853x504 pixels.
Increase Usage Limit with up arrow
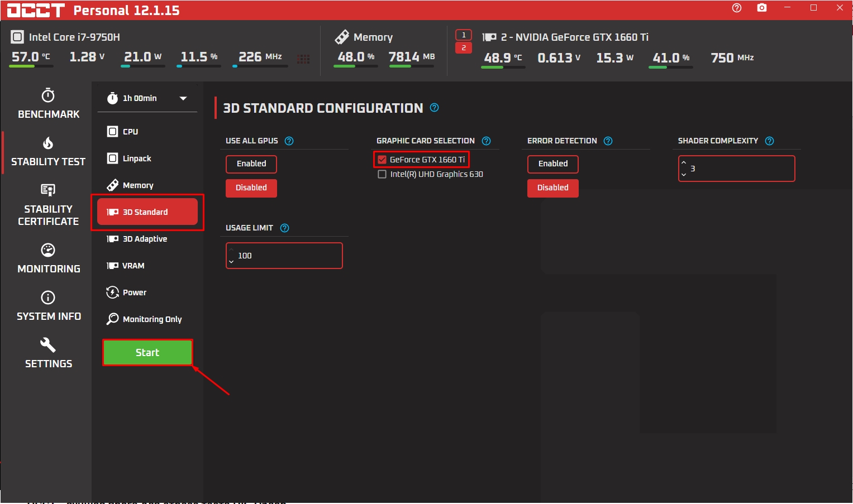click(x=231, y=249)
